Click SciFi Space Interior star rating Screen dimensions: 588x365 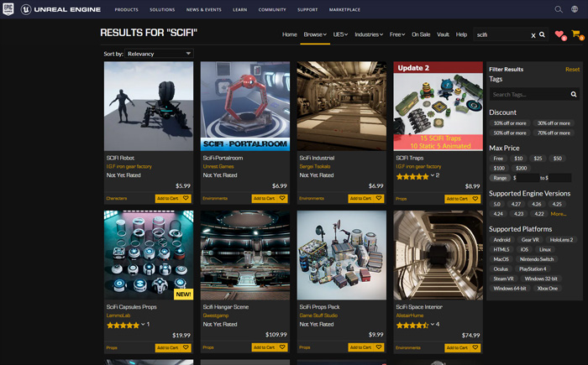412,326
